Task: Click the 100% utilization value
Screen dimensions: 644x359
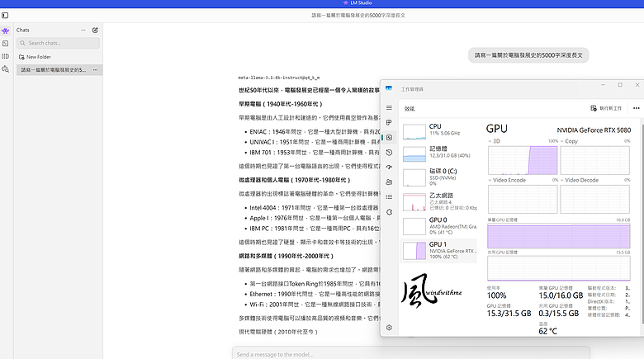Action: tap(496, 295)
